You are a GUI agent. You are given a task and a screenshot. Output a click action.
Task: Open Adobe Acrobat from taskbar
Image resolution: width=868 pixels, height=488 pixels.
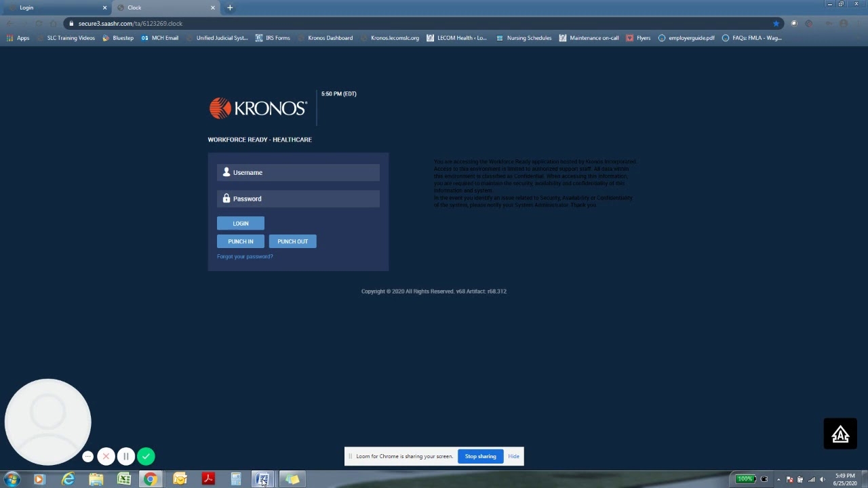208,479
